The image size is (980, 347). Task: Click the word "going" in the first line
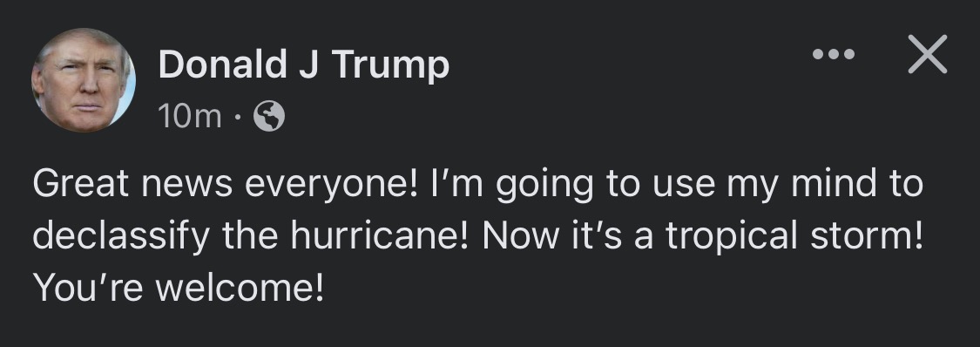(544, 186)
